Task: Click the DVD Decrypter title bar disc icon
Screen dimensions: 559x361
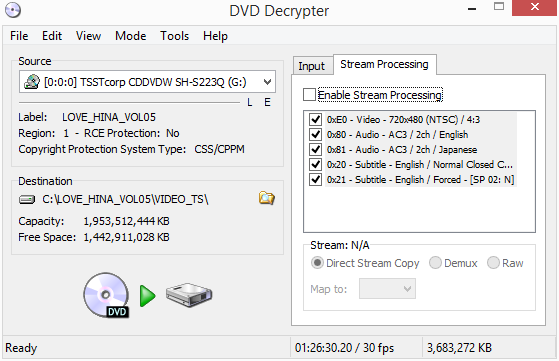Action: coord(13,10)
